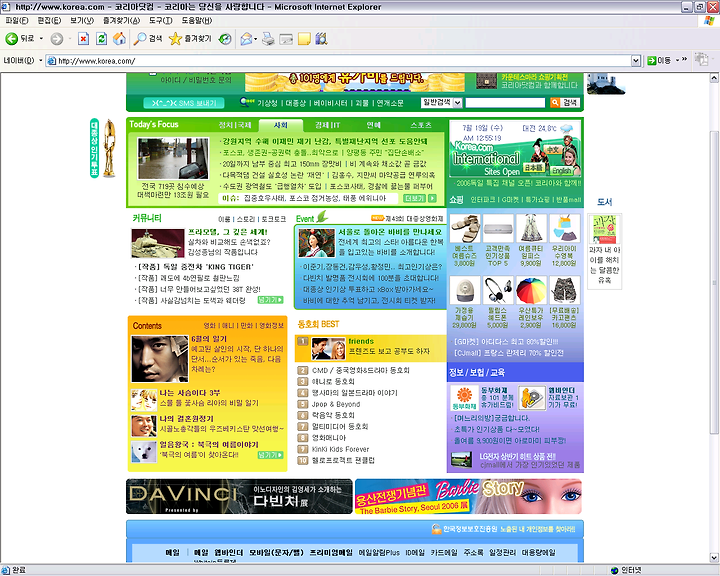
Task: Open the dropdown arrow next to 이동
Action: [x=677, y=61]
